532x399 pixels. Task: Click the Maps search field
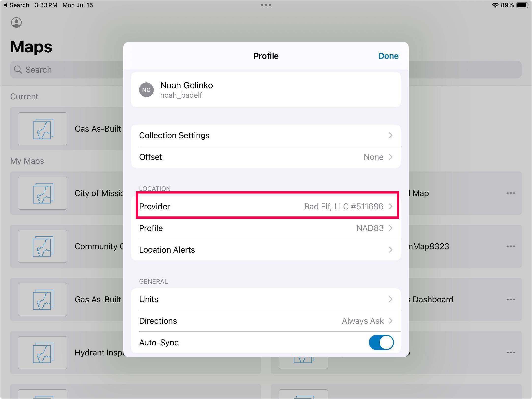coord(69,70)
